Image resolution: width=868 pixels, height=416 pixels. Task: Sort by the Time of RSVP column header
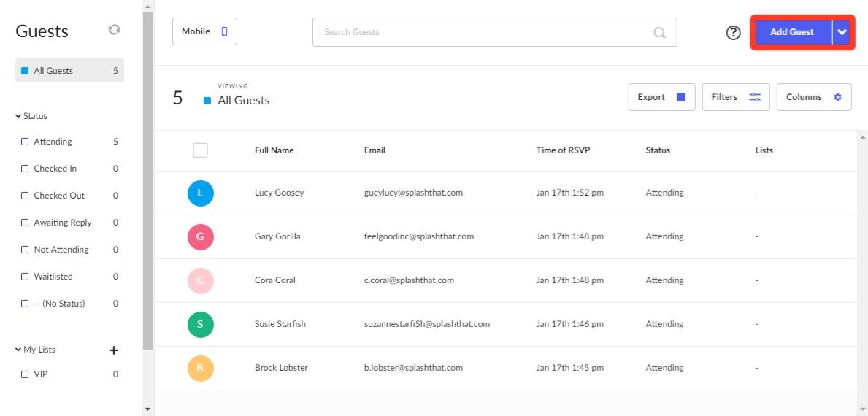tap(563, 150)
